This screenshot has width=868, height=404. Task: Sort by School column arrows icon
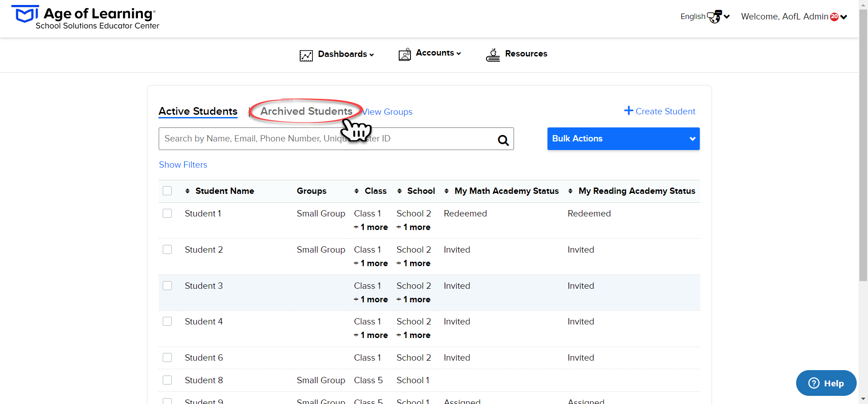[x=399, y=191]
